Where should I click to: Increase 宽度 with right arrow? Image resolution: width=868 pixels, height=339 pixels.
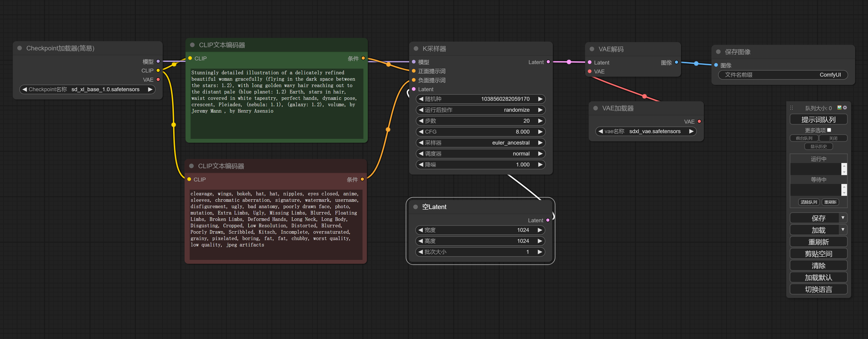click(540, 230)
